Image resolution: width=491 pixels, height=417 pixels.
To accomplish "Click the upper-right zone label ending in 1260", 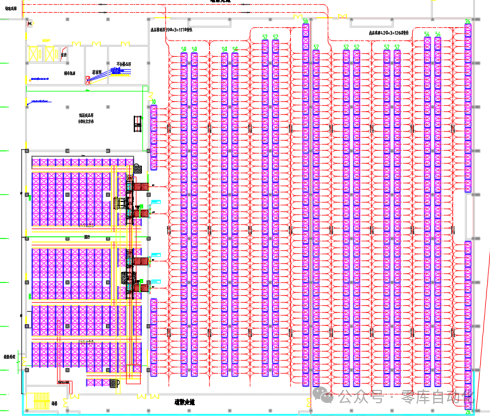I will pyautogui.click(x=389, y=33).
